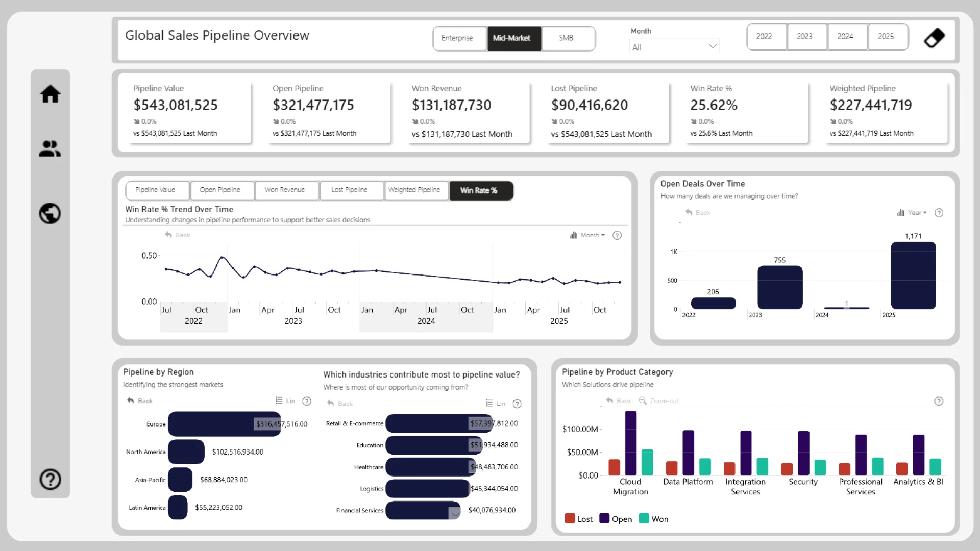
Task: Open the help question mark sidebar icon
Action: (x=50, y=479)
